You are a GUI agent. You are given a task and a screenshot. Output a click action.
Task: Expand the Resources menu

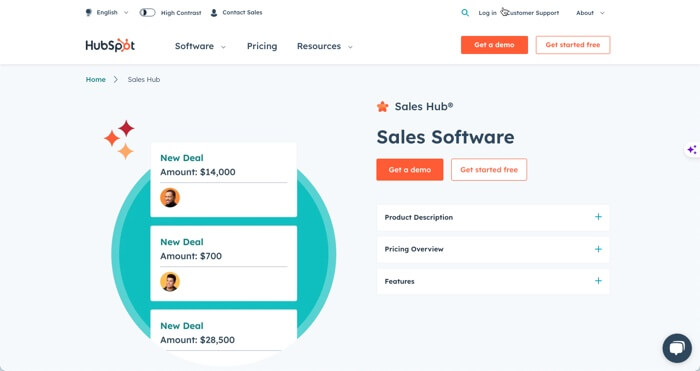point(325,46)
